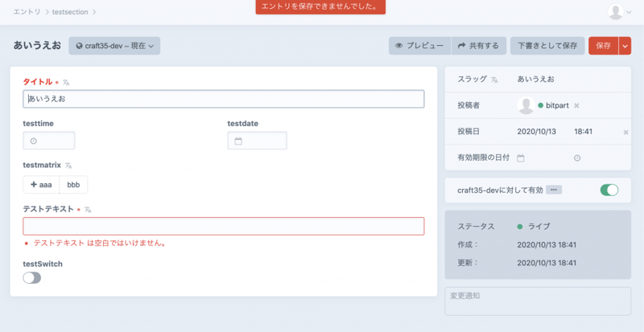Image resolution: width=644 pixels, height=332 pixels.
Task: Toggle the testSwitch lightswitch
Action: click(32, 277)
